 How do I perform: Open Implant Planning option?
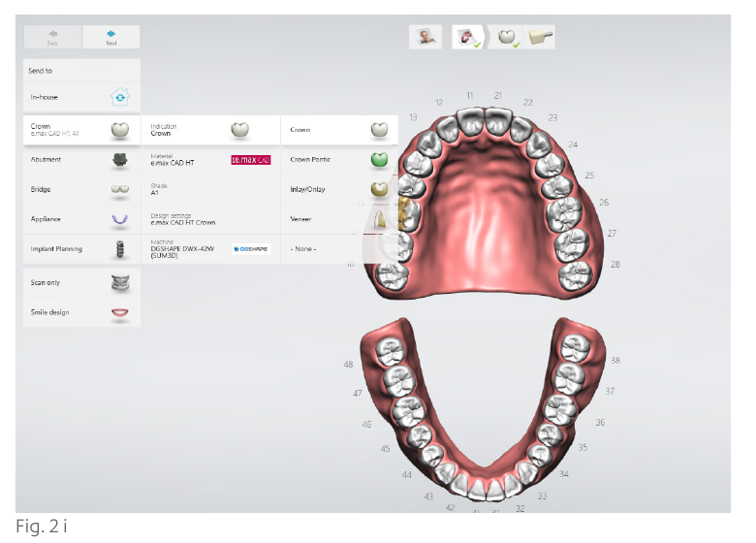click(82, 249)
